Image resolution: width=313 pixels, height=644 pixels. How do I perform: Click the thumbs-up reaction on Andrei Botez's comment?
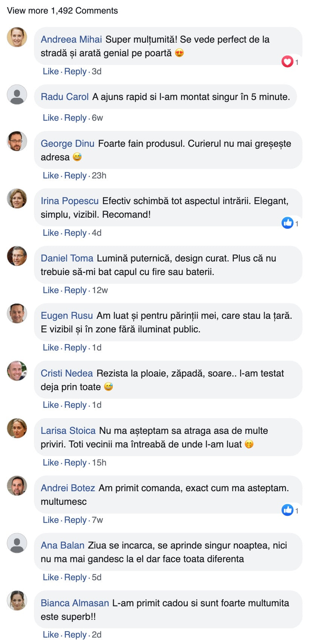click(287, 510)
